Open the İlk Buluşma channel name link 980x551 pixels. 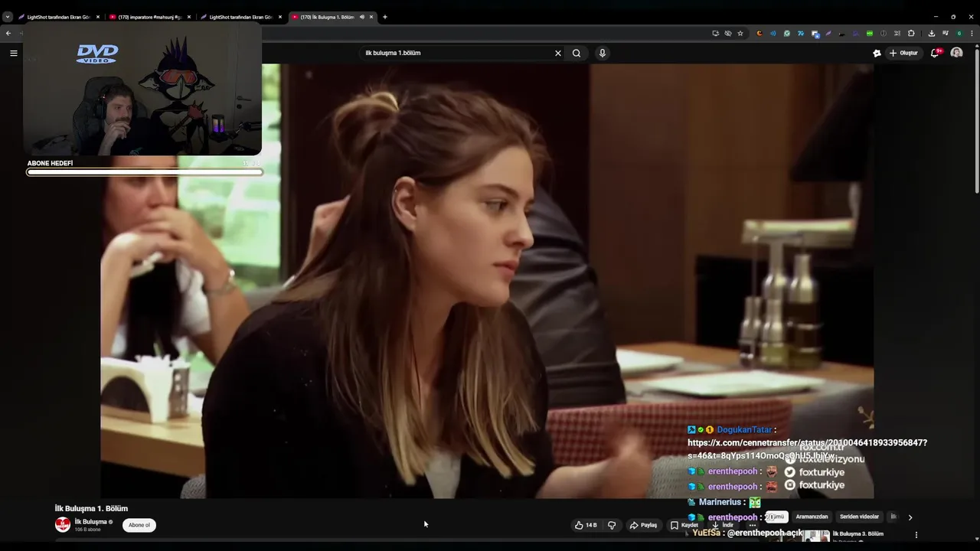(x=90, y=522)
